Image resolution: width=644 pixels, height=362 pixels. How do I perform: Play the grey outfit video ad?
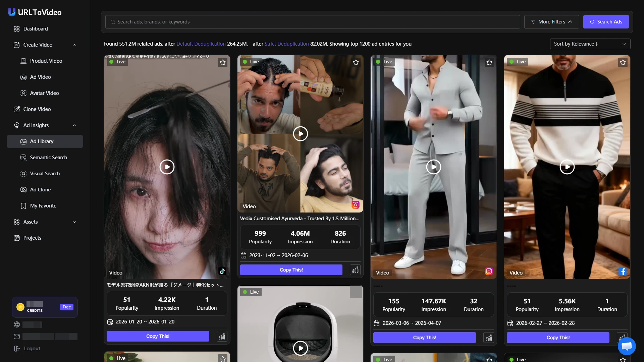[433, 167]
